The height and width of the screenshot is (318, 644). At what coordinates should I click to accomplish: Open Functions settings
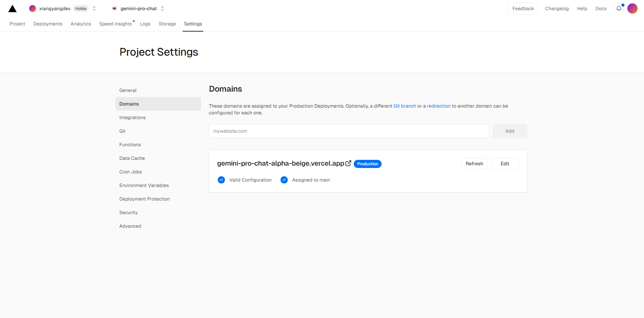158,145
